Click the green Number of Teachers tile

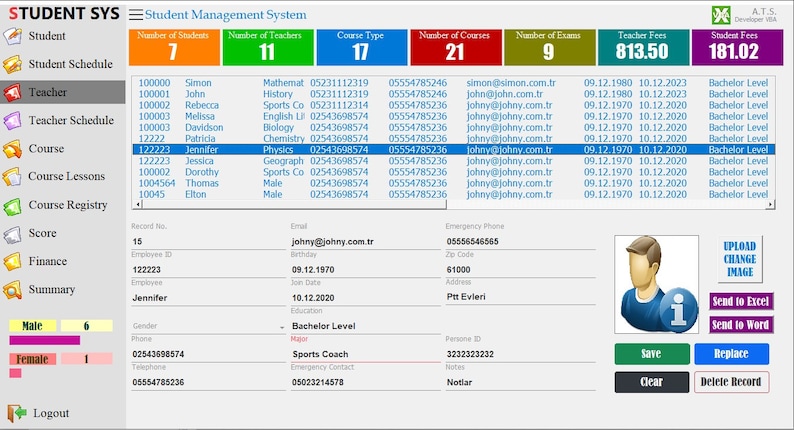268,47
